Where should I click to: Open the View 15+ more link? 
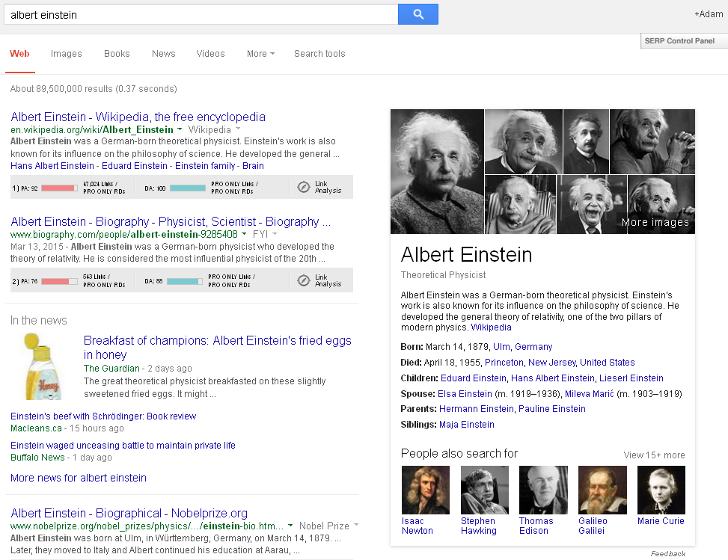point(654,455)
